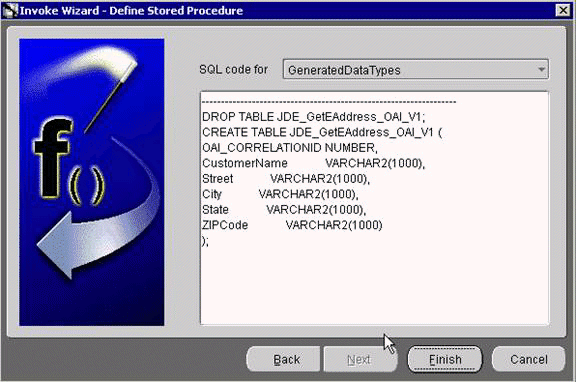Click the ZIPCode VARCHAR2(1000) line
The height and width of the screenshot is (382, 576).
pos(292,225)
